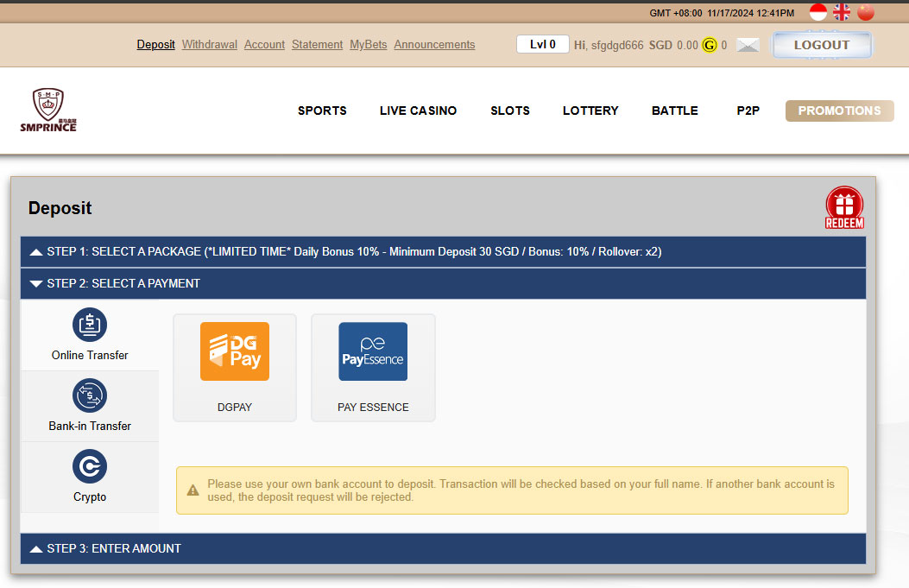Switch language with the UK flag

click(842, 12)
